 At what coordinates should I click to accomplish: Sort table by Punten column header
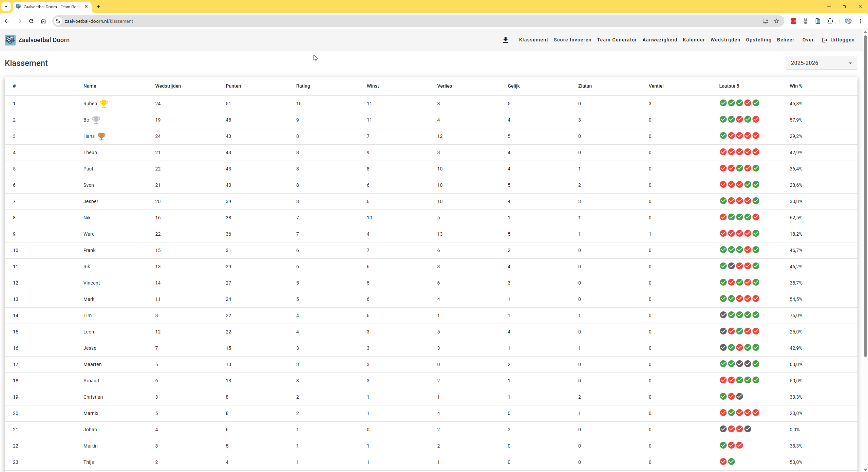(x=233, y=86)
